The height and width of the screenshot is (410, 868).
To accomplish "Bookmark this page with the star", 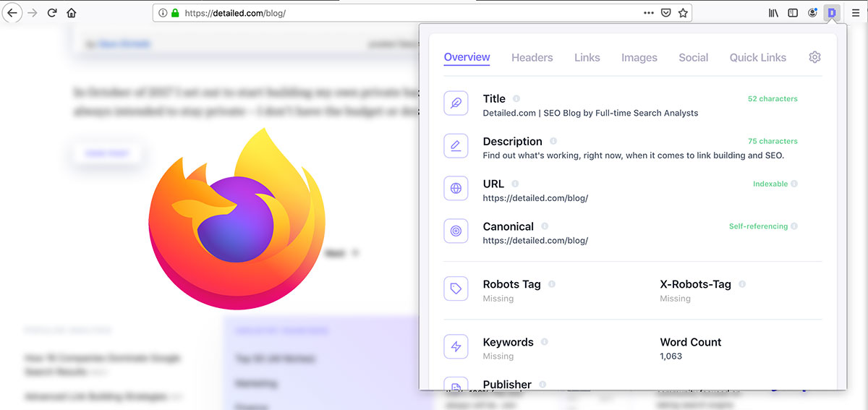I will click(x=683, y=13).
